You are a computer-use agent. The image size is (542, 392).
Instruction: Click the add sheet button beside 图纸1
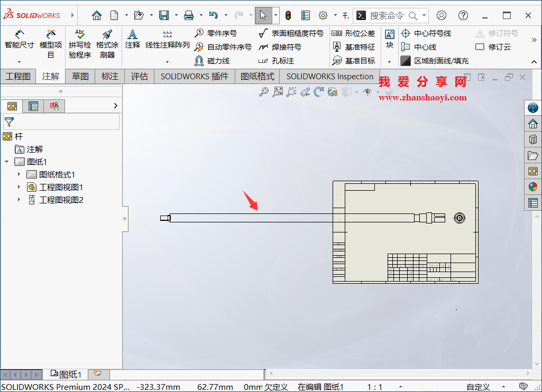[98, 374]
